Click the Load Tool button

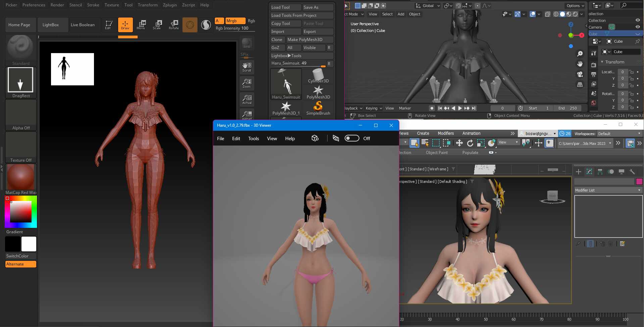286,7
